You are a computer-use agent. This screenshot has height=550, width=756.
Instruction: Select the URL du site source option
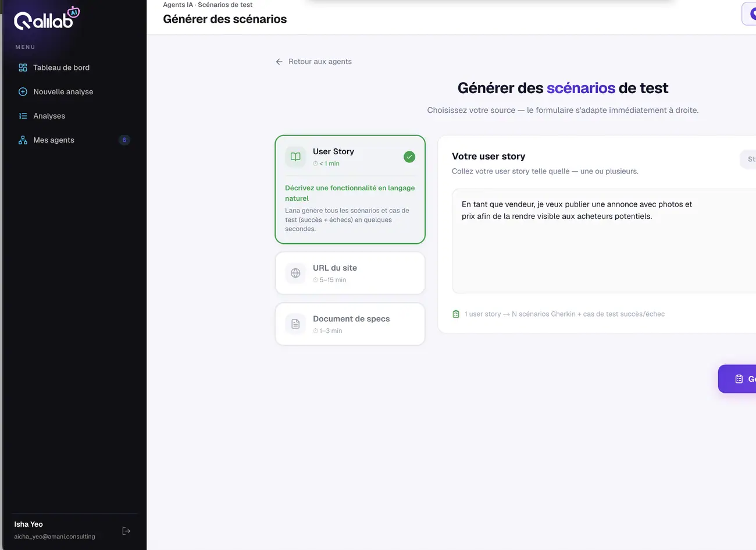350,273
